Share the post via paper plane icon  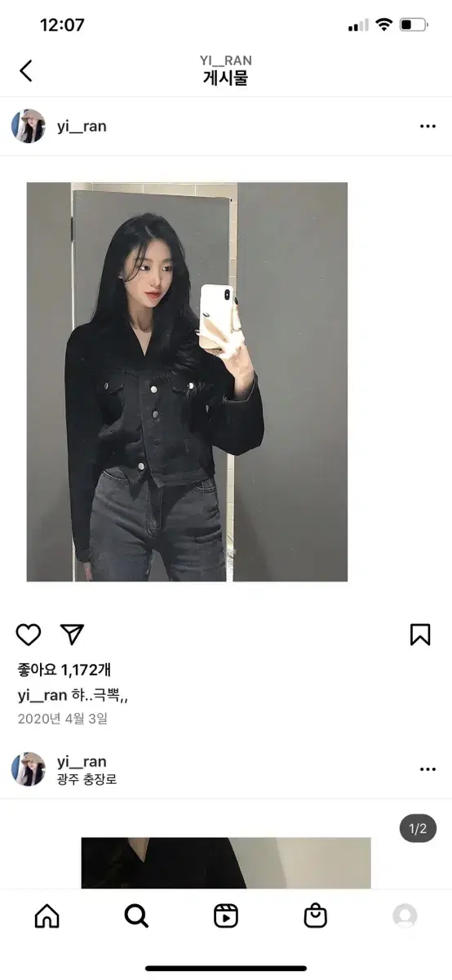click(x=72, y=635)
